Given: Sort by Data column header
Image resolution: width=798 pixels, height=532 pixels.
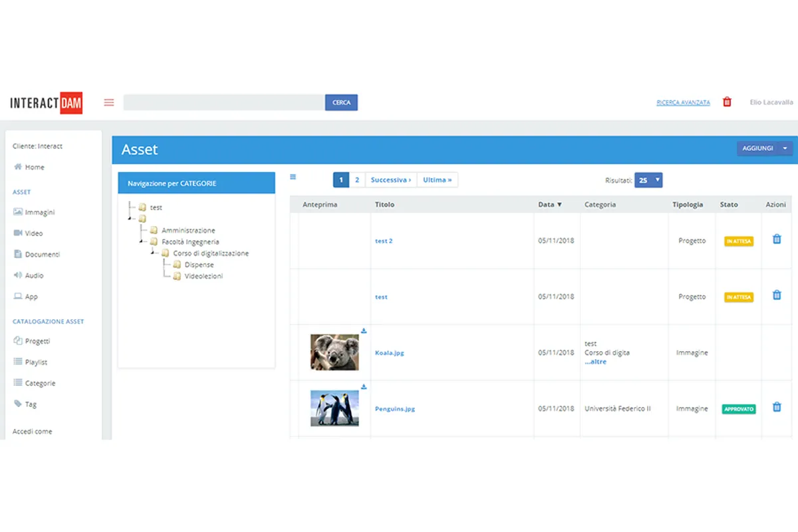Looking at the screenshot, I should pos(550,205).
